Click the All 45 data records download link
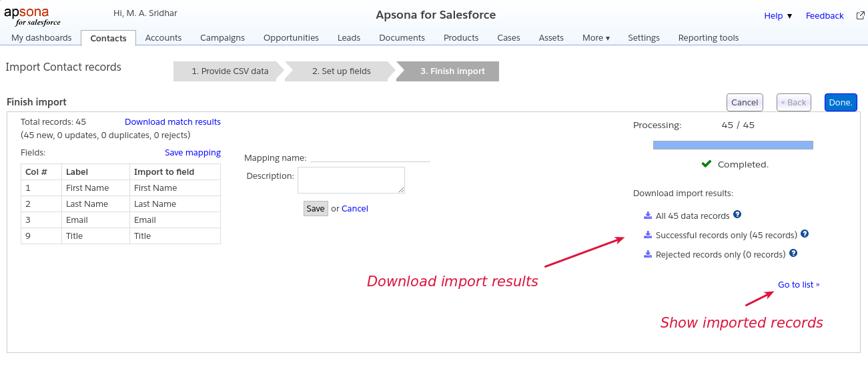868x365 pixels. point(693,216)
